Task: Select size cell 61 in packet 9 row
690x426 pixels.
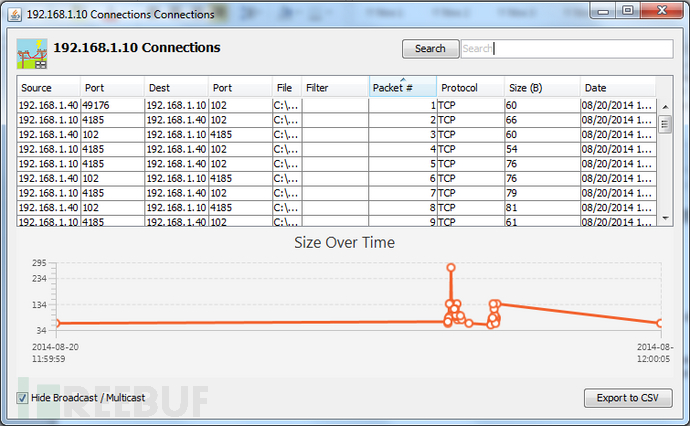Action: [542, 221]
